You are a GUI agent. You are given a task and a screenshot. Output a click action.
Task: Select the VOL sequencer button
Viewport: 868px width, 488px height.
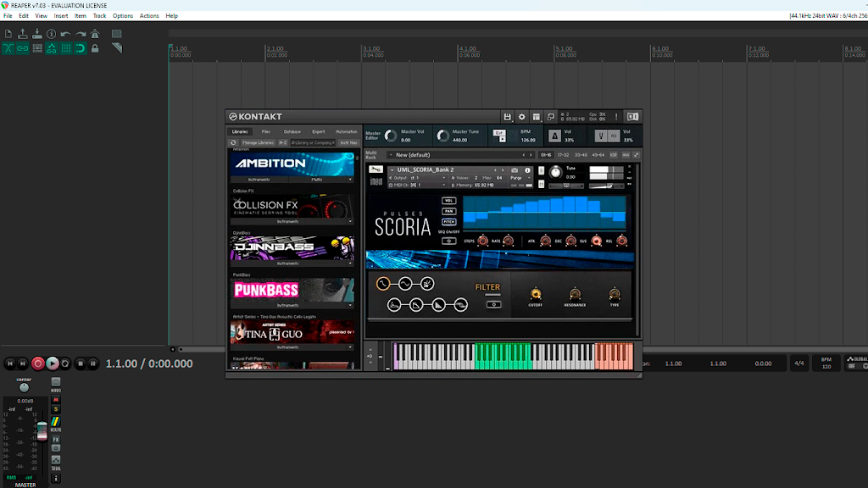(x=448, y=201)
